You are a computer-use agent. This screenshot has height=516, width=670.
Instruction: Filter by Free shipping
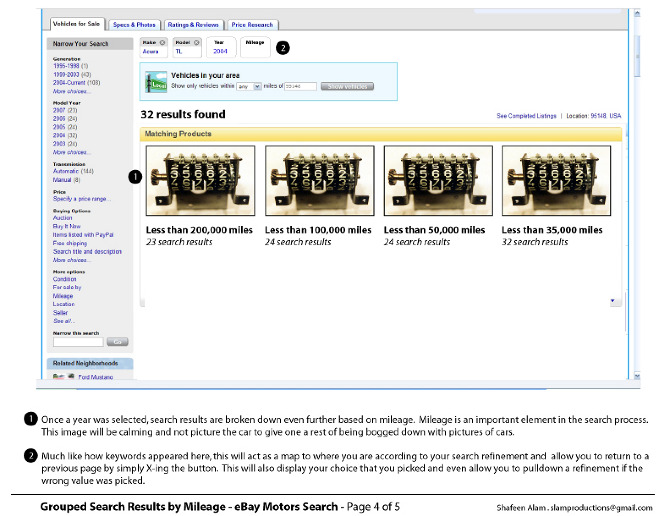[x=70, y=243]
